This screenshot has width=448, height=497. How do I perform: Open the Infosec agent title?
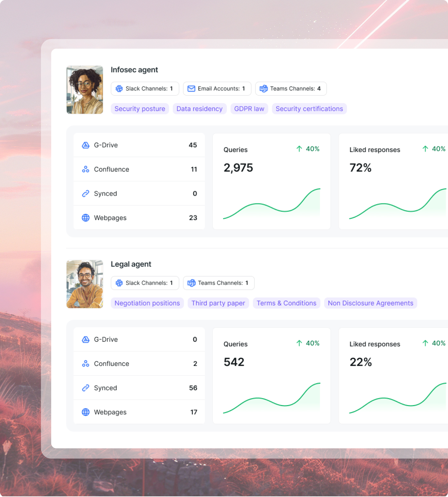click(134, 70)
